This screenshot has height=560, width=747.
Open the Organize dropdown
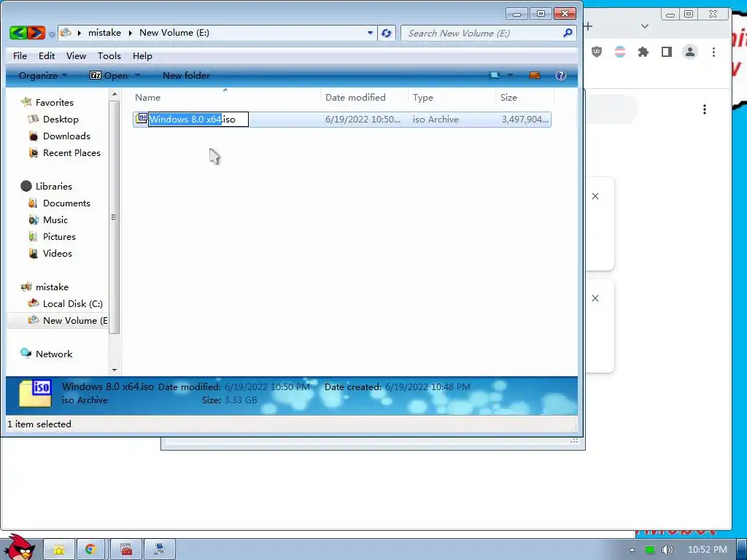point(42,75)
